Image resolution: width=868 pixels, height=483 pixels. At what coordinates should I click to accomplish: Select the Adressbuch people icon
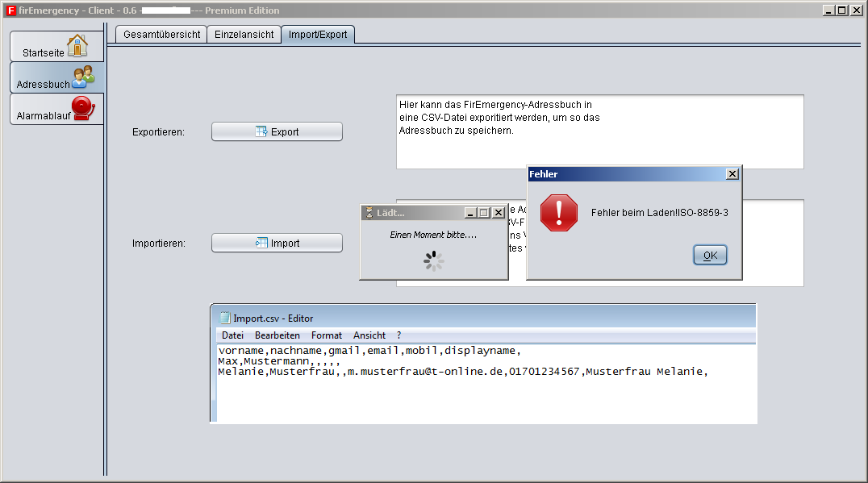click(x=82, y=77)
